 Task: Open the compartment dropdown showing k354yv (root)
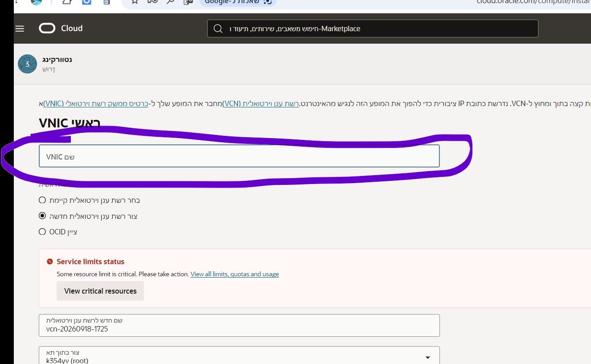pyautogui.click(x=239, y=356)
